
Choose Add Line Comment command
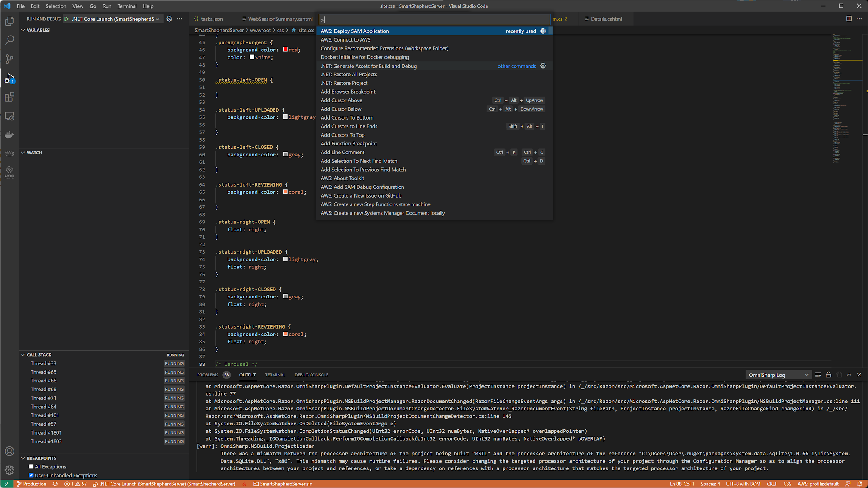[x=434, y=152]
